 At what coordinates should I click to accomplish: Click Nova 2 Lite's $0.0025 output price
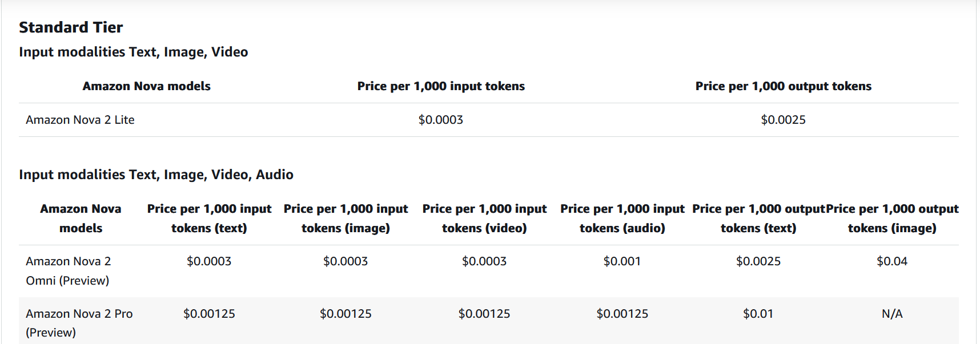coord(783,120)
